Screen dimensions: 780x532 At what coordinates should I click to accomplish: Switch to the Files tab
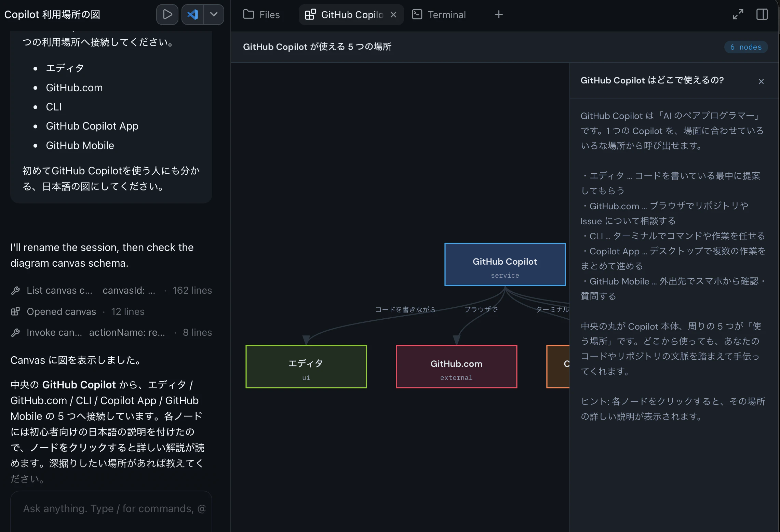(261, 15)
